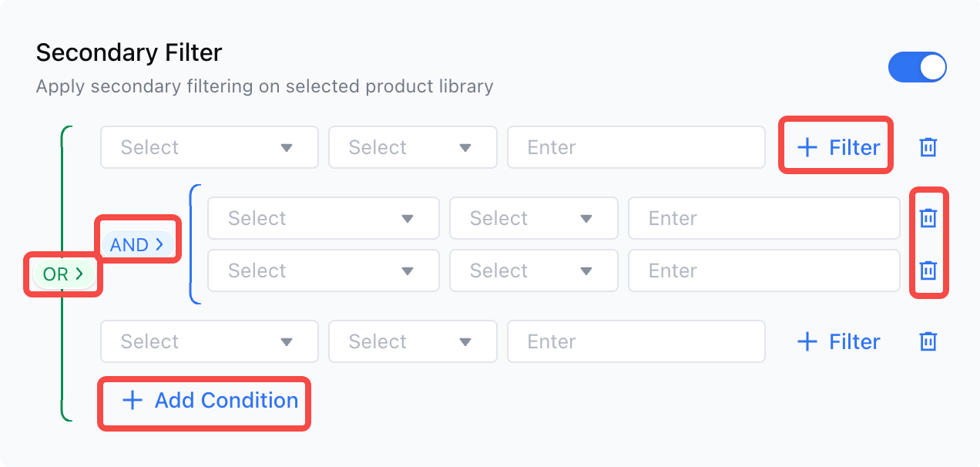
Task: Delete the first filter row with trash icon
Action: pos(928,147)
